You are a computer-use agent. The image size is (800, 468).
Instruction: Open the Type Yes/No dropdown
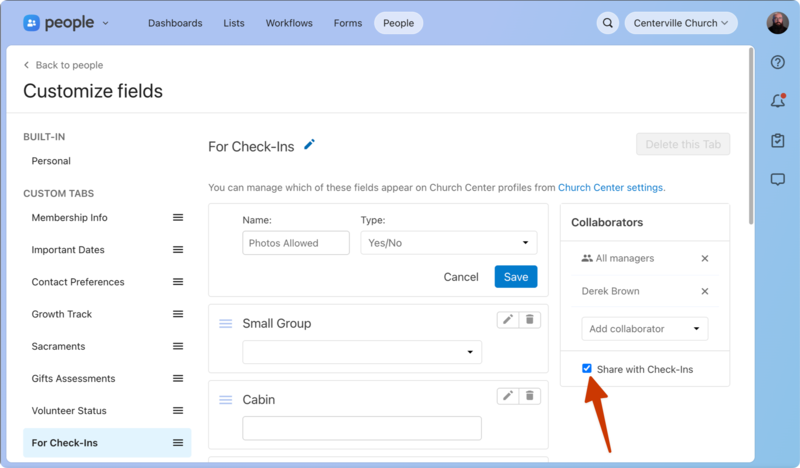point(448,243)
